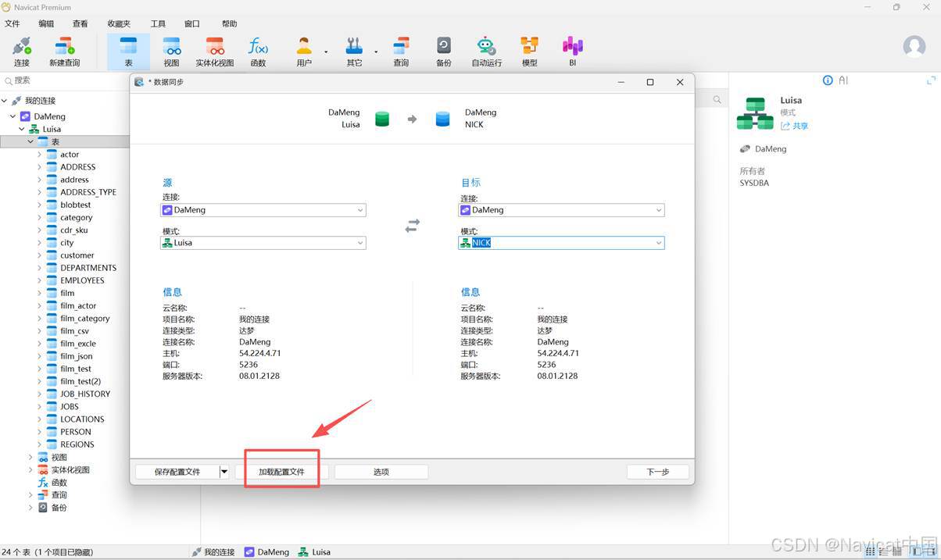This screenshot has height=560, width=941.
Task: Open the target 模式 NICK dropdown
Action: [659, 243]
